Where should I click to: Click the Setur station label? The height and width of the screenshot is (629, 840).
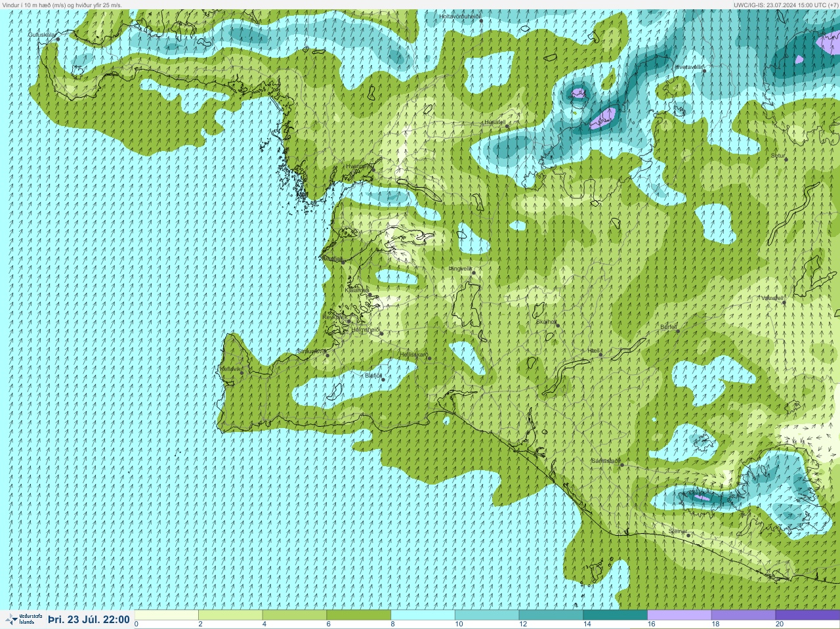click(778, 156)
